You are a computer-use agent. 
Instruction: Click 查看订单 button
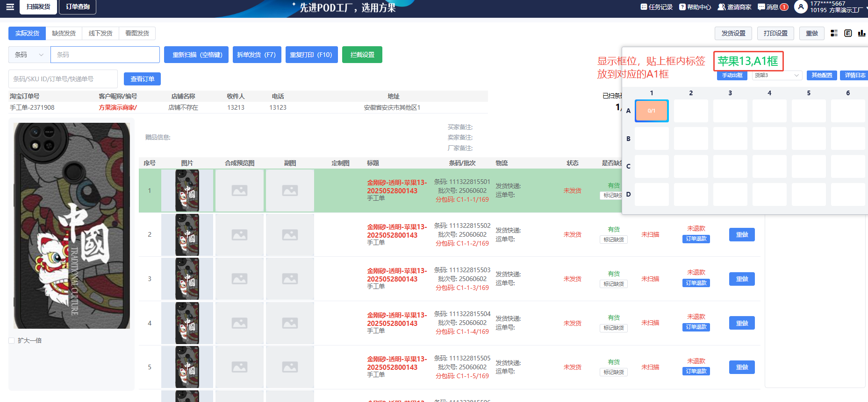tap(142, 79)
